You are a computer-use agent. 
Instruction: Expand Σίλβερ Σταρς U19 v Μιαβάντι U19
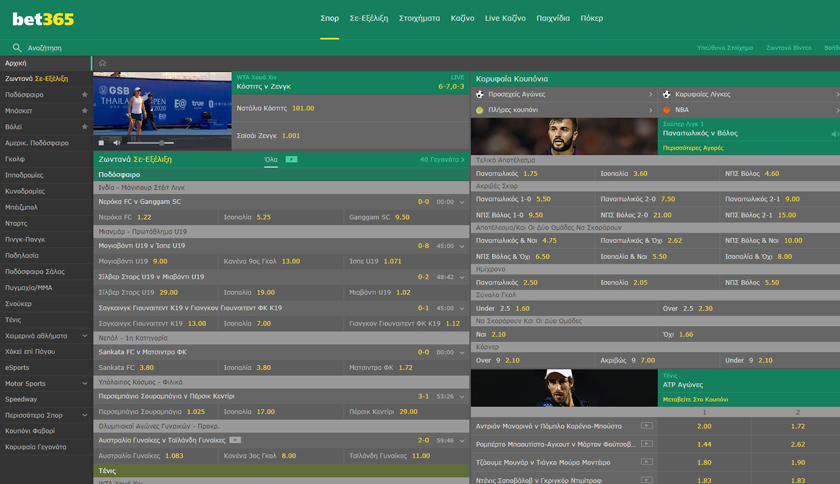point(462,277)
